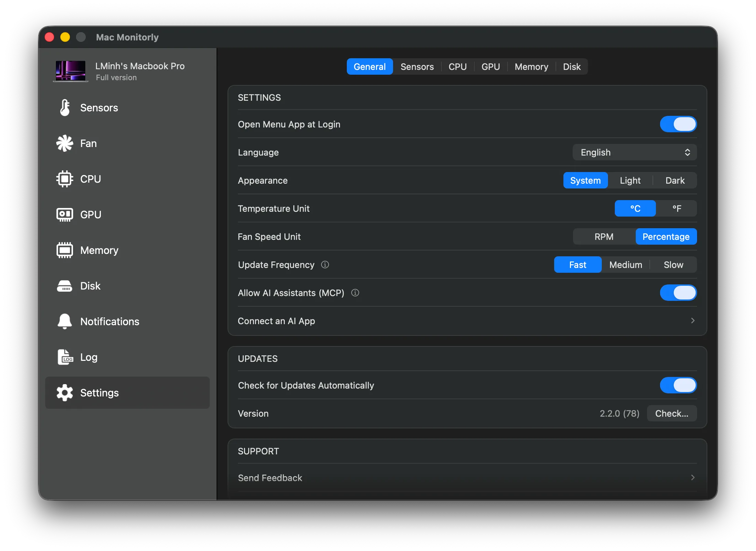Screen dimensions: 756x551
Task: Toggle Open Menu App at Login switch
Action: click(x=678, y=124)
